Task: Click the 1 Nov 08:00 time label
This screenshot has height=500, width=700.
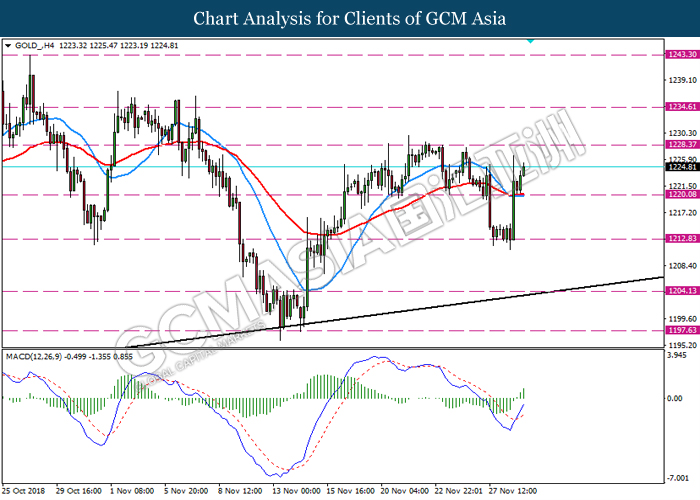Action: pos(132,491)
